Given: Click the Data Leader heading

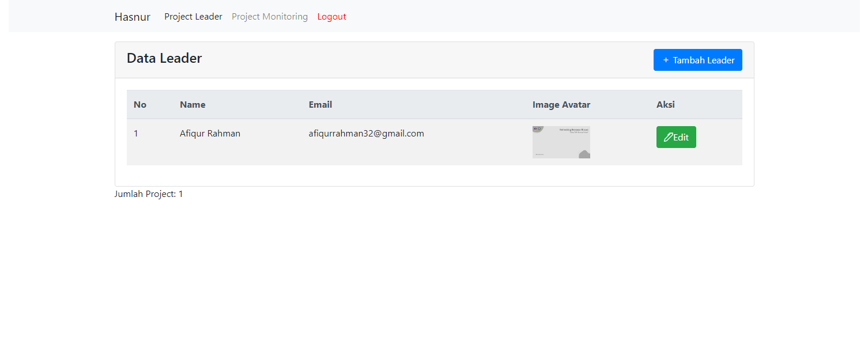Looking at the screenshot, I should [x=164, y=58].
